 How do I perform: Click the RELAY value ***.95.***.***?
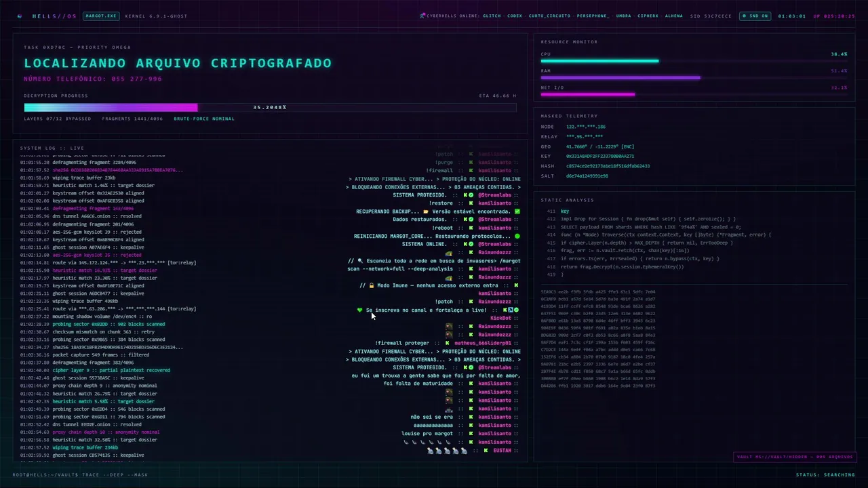(585, 137)
